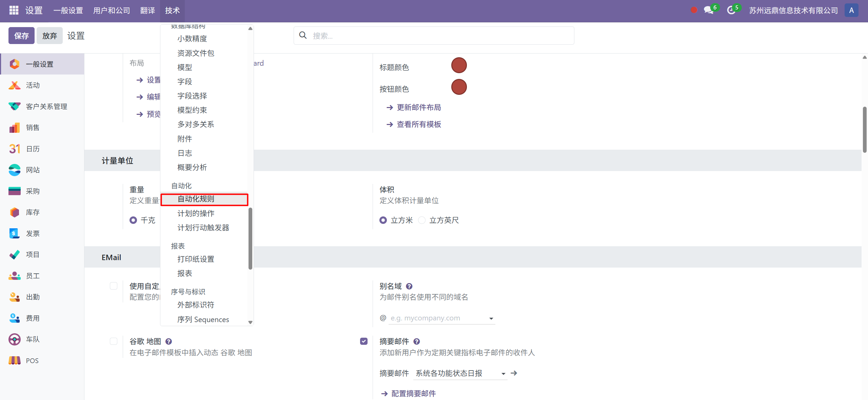Follow the 查看所有模板 link
Image resolution: width=868 pixels, height=400 pixels.
tap(419, 124)
